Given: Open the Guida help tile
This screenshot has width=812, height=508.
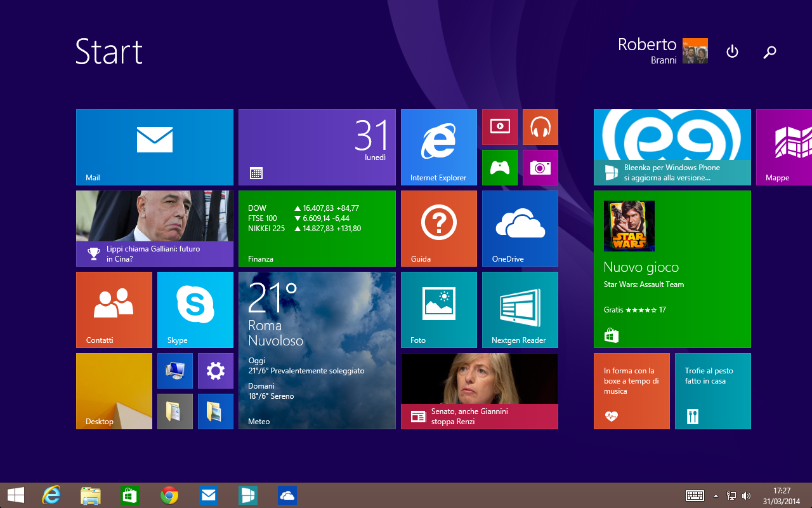Looking at the screenshot, I should pyautogui.click(x=439, y=229).
